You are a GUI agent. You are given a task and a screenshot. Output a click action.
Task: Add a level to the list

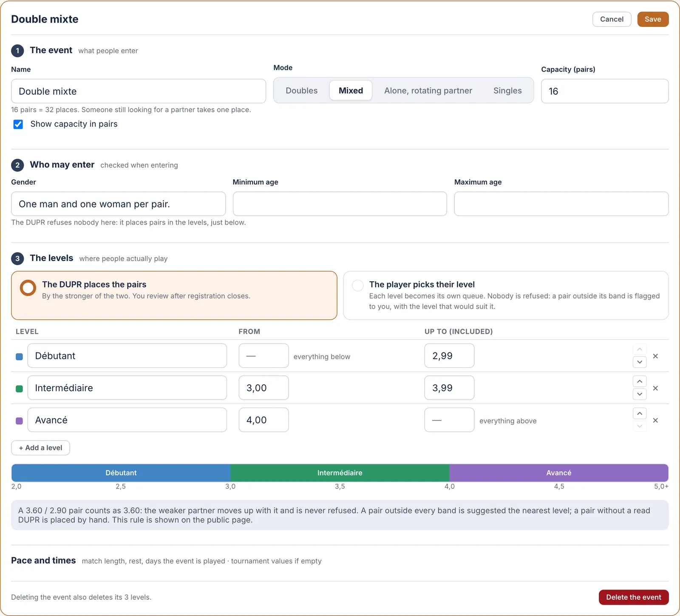point(40,448)
